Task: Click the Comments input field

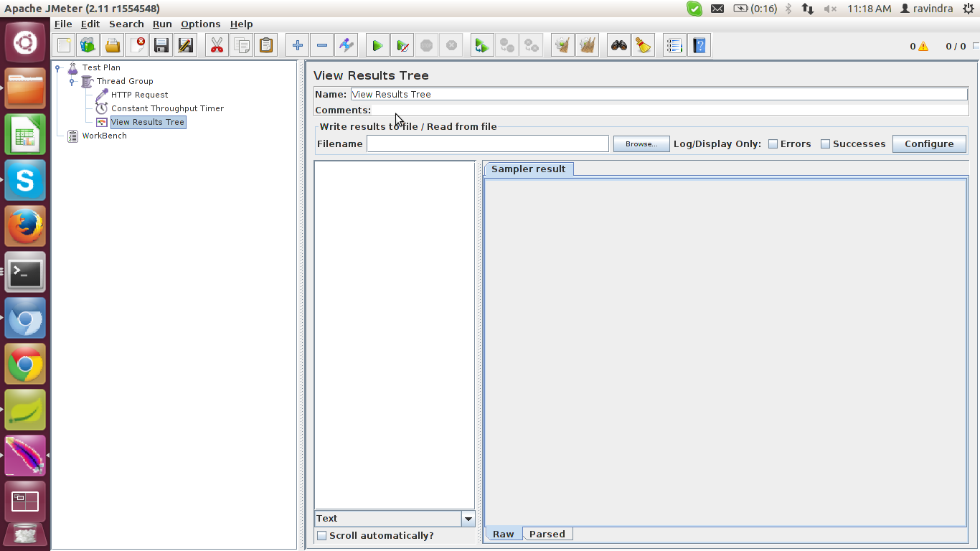Action: [x=670, y=110]
